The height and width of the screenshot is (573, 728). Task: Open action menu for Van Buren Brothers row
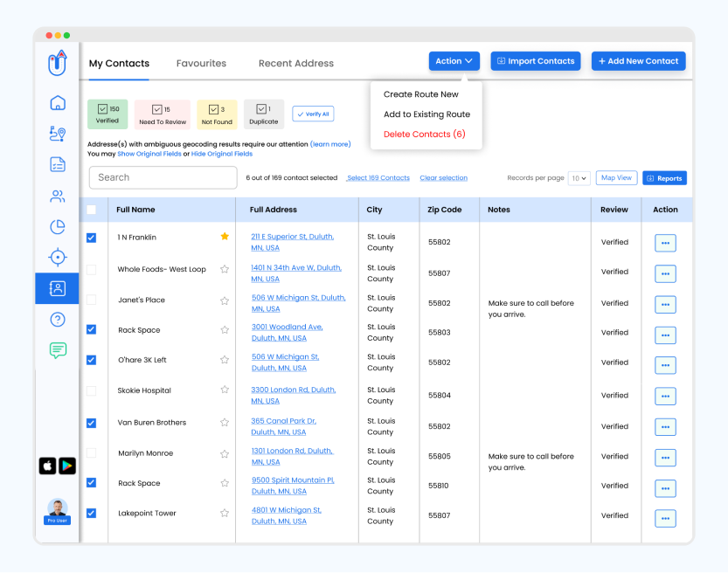[x=665, y=427]
